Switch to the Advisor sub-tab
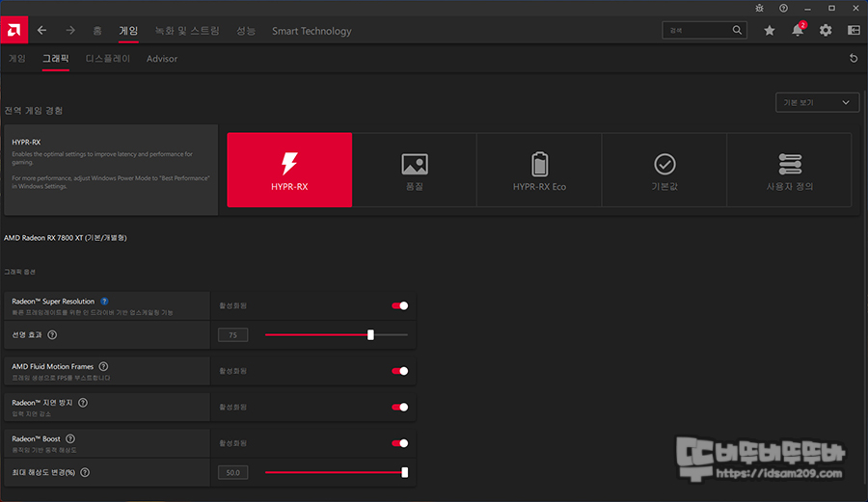Viewport: 868px width, 502px height. (162, 59)
